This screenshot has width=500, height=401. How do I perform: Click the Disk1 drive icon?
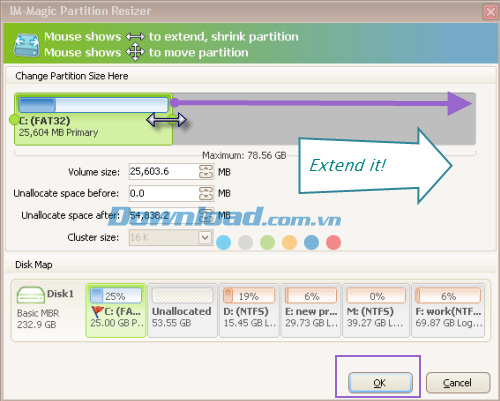(x=31, y=295)
